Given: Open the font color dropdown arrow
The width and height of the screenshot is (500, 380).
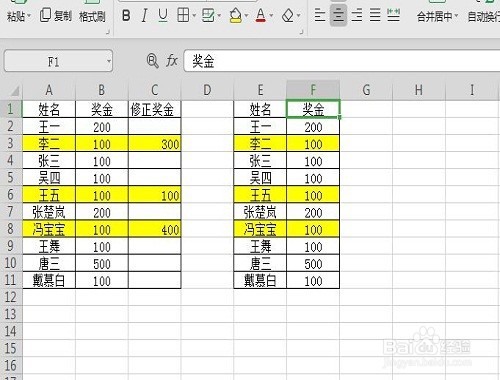Looking at the screenshot, I should pyautogui.click(x=271, y=15).
